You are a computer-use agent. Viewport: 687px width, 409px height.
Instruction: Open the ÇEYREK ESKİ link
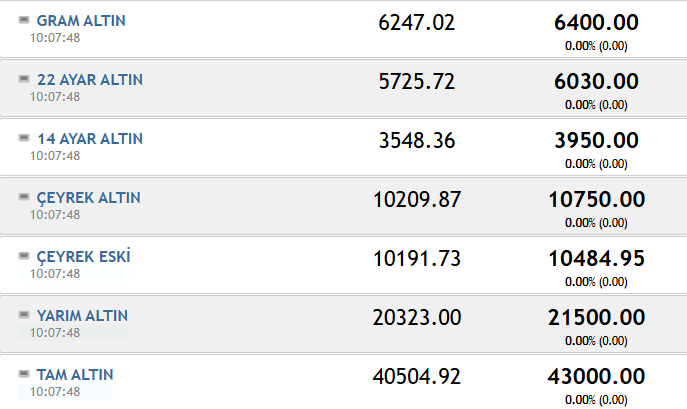84,256
